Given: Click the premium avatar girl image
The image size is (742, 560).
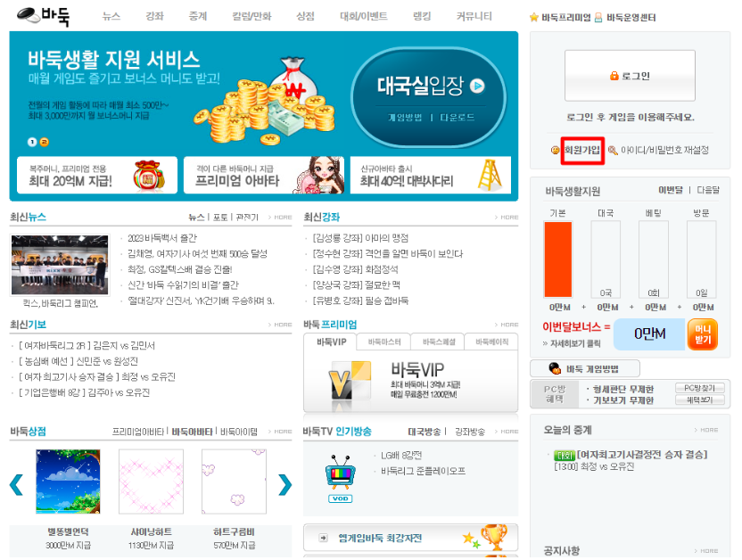Looking at the screenshot, I should click(x=320, y=176).
